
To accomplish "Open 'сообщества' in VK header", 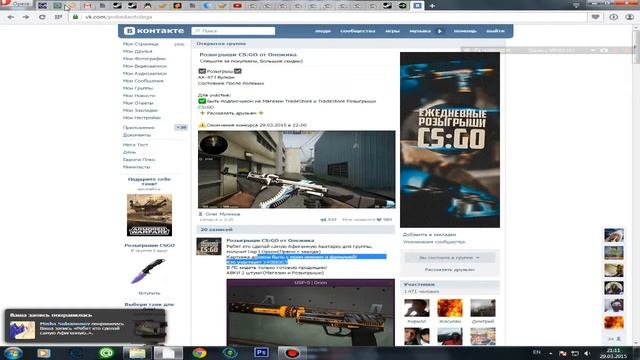I will coord(358,31).
